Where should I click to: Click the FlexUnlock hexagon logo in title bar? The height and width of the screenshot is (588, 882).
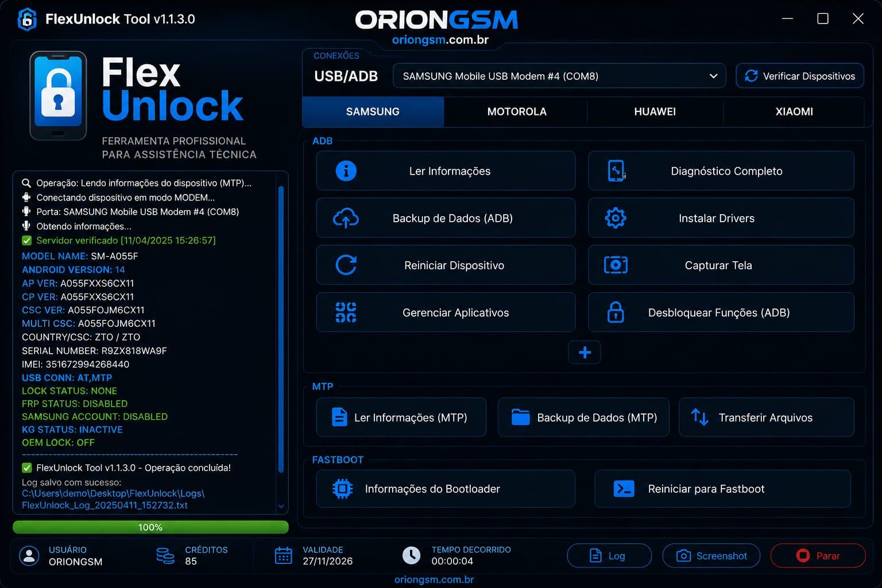tap(27, 20)
